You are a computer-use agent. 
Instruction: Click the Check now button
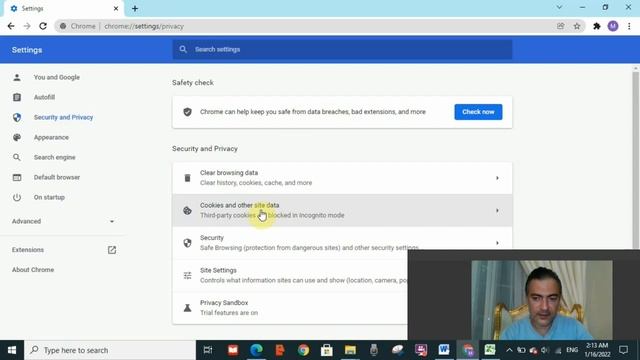[x=478, y=112]
